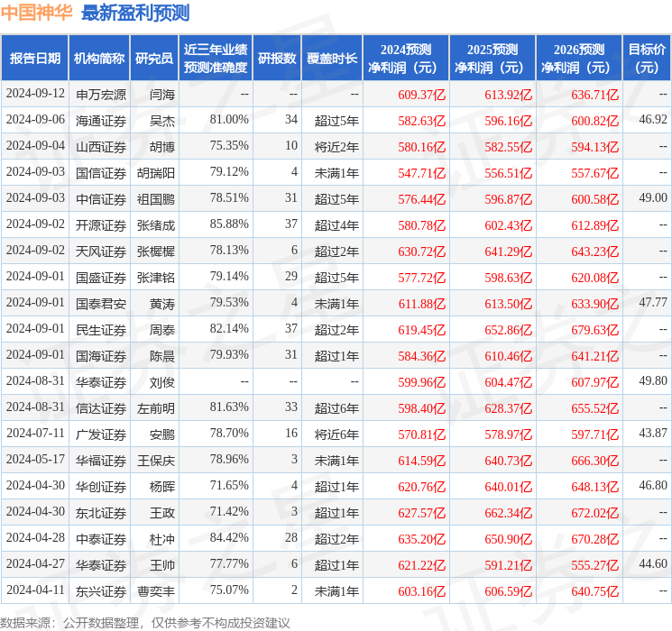Viewport: 672px width, 631px height.
Task: Click the 覆盖时长 column header
Action: [332, 59]
